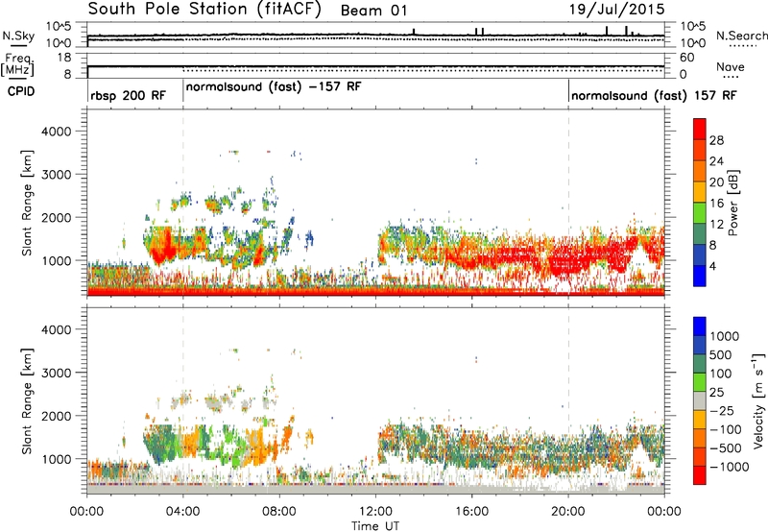Click the '18' tick on the frequency axis
Viewport: 768px width, 532px height.
[64, 58]
